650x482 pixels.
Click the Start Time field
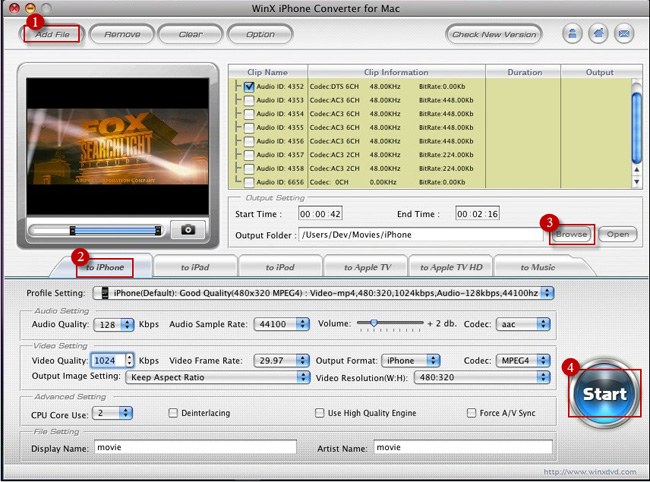tap(320, 214)
